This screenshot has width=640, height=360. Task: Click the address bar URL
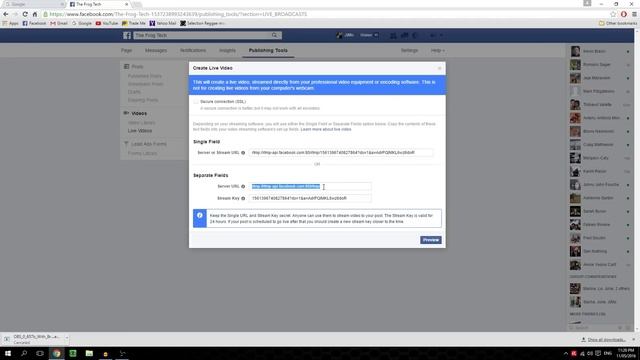178,14
